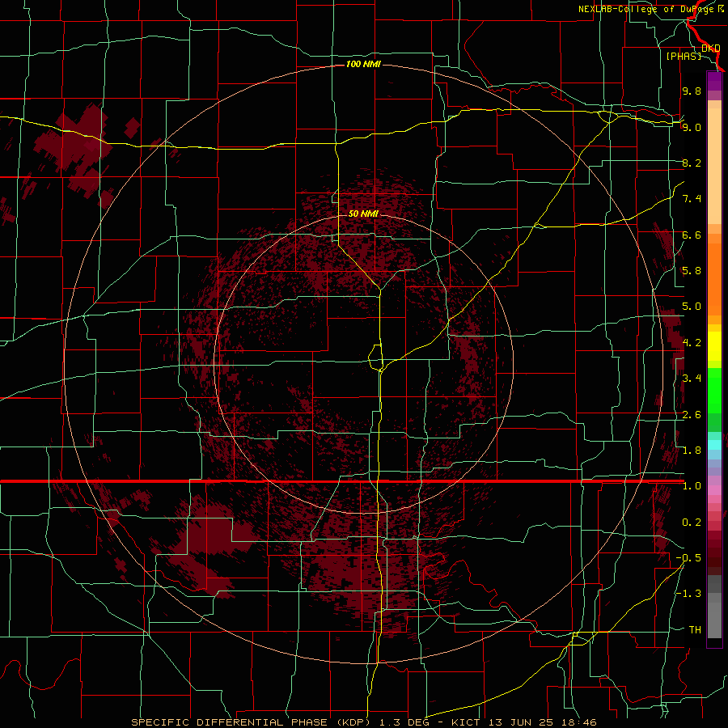Click the cyan segment of color bar
Viewport: 728px width, 728px height.
coord(714,445)
